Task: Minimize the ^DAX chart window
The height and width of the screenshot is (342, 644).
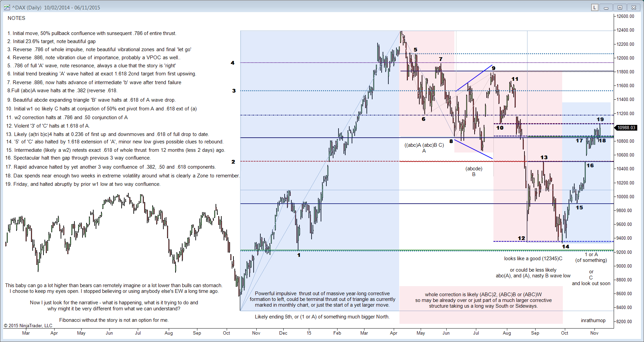Action: click(x=606, y=7)
